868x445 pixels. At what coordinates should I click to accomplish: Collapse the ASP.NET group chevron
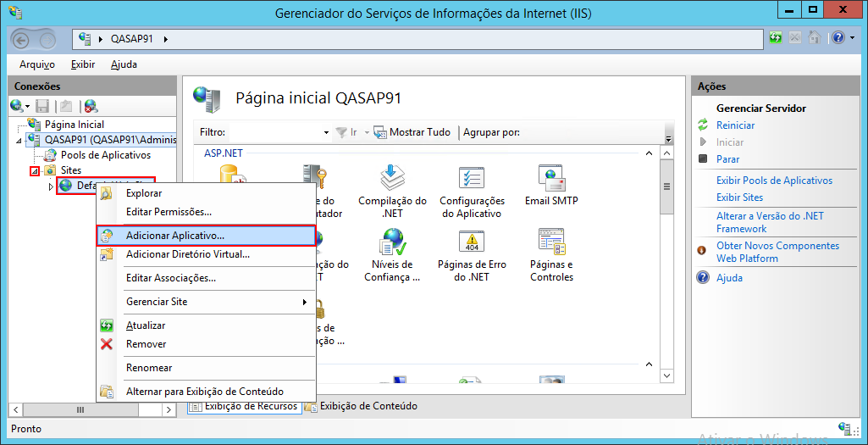click(x=650, y=153)
